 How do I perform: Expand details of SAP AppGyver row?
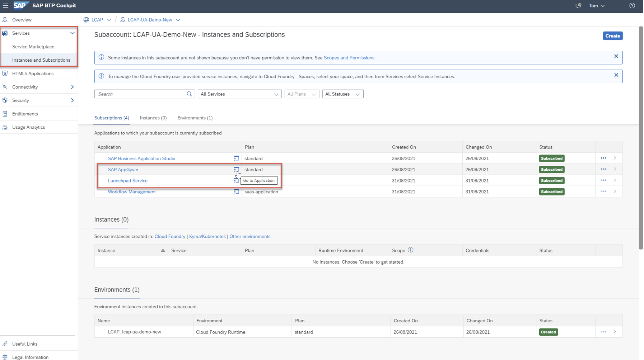[x=615, y=169]
